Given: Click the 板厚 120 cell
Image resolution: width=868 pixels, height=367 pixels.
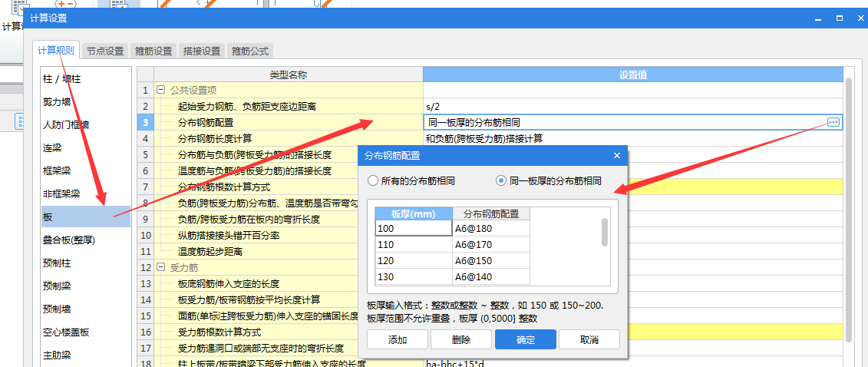Looking at the screenshot, I should point(414,261).
